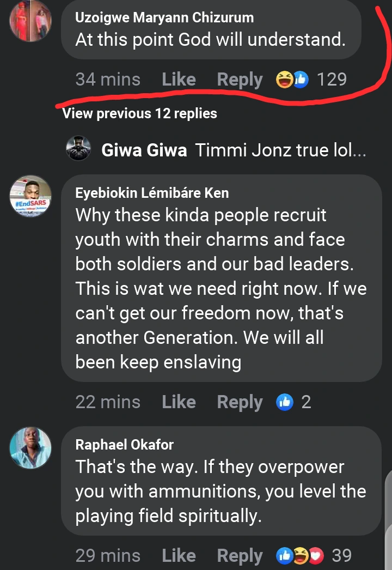Open Raphael Okafor's name link
The height and width of the screenshot is (570, 392).
tap(124, 444)
